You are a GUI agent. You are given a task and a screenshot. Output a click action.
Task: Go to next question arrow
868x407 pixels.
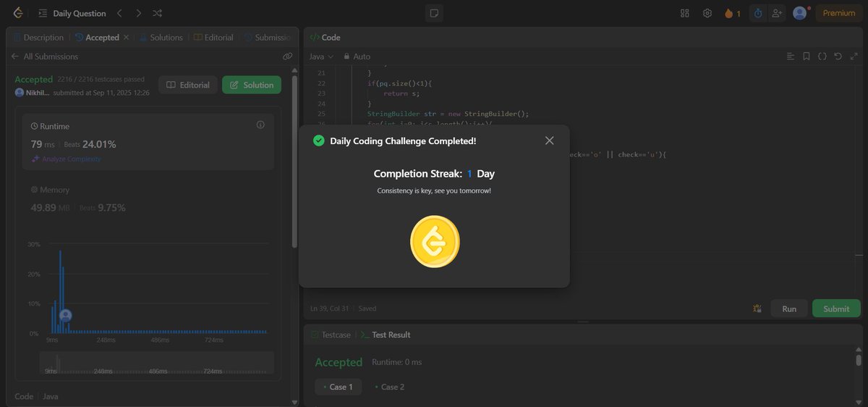139,13
